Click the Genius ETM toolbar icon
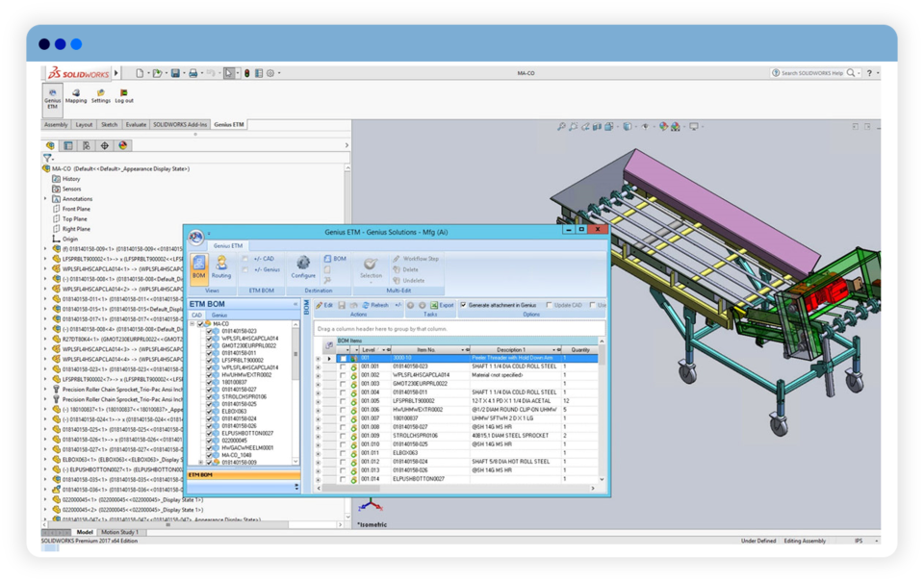 (x=52, y=95)
